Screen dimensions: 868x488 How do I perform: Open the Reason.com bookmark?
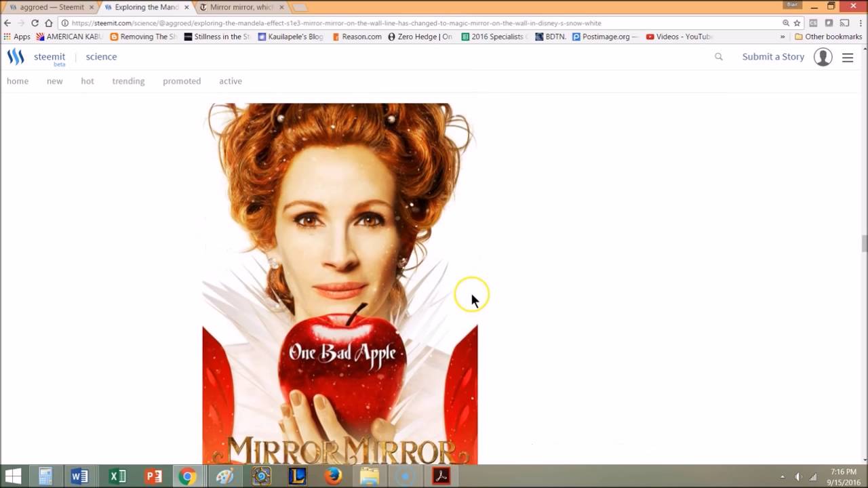pos(357,37)
